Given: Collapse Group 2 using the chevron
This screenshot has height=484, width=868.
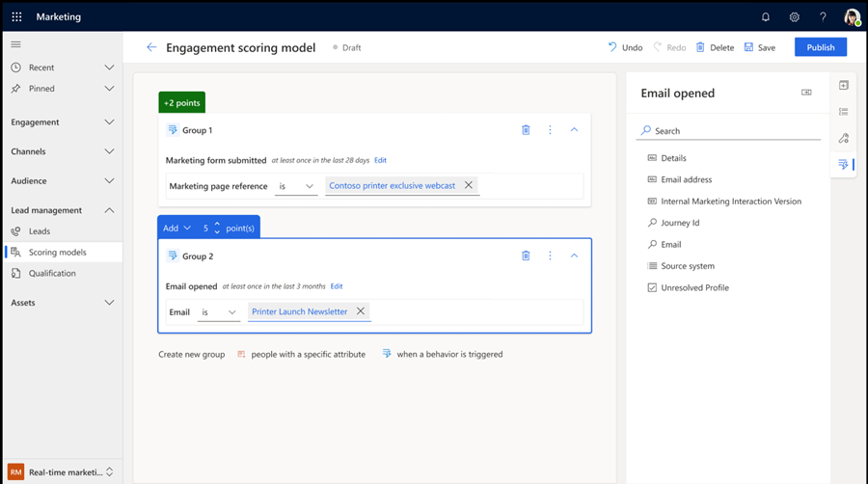Looking at the screenshot, I should tap(574, 255).
